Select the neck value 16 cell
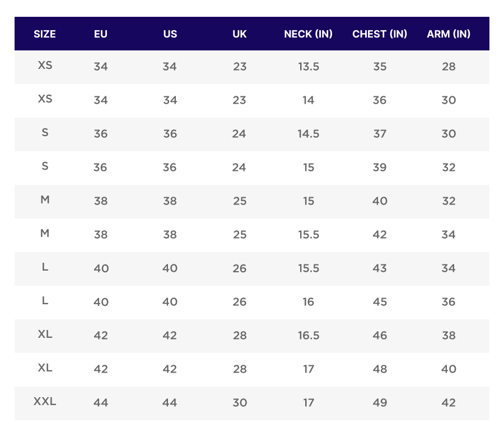This screenshot has height=437, width=504. (309, 302)
